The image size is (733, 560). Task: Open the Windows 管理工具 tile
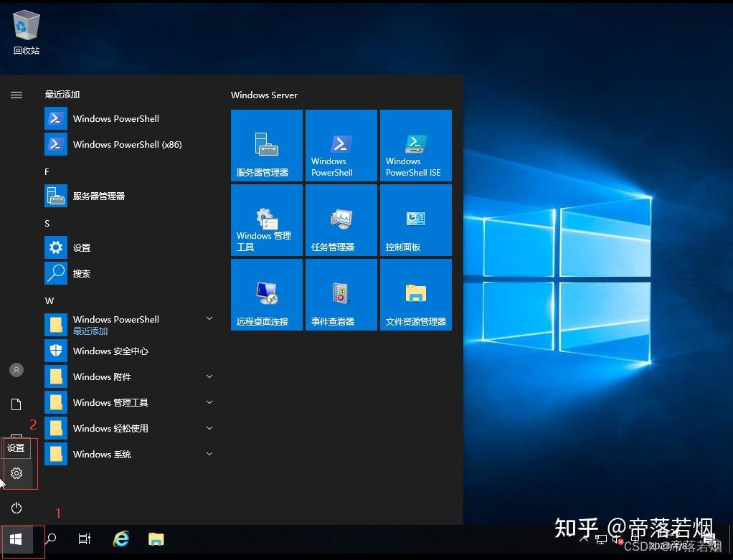(266, 219)
